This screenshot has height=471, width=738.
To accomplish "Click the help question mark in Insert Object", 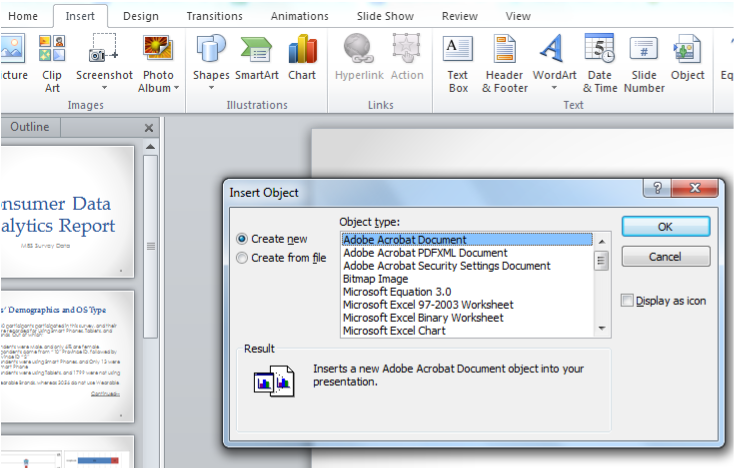I will tap(658, 188).
